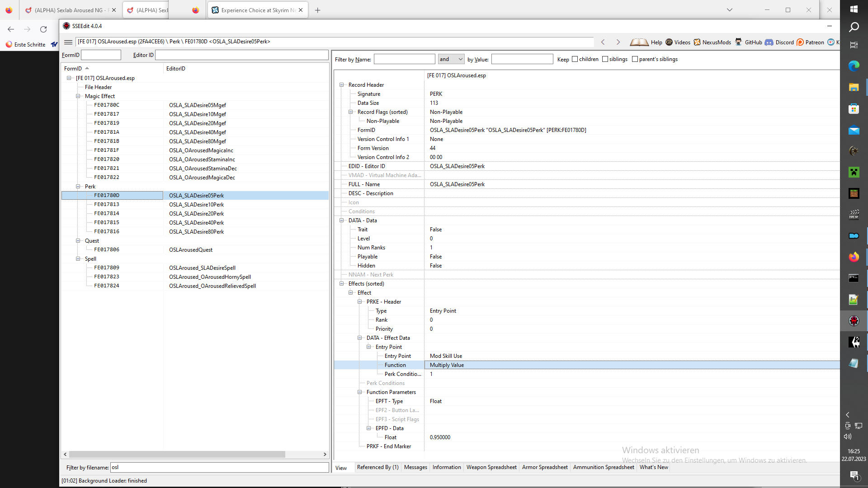Open Minecraft creeper icon in taskbar
The image size is (868, 488).
coord(854,172)
